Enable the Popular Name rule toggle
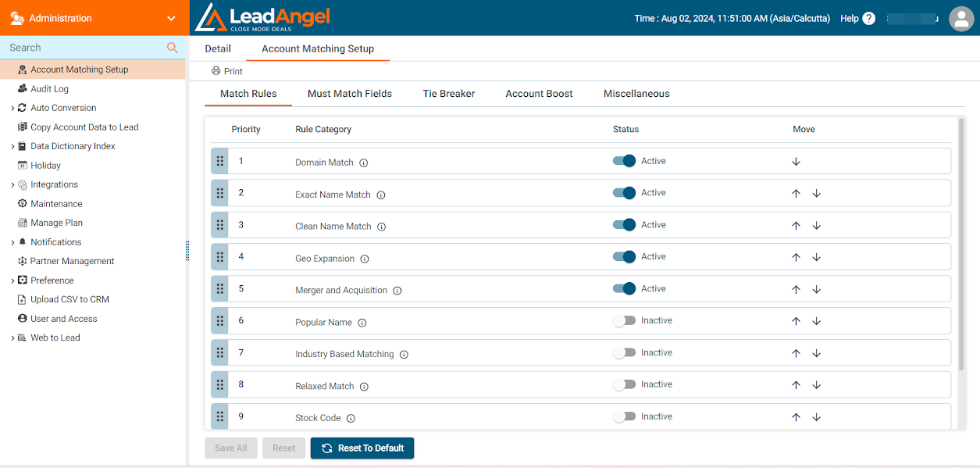 click(624, 320)
